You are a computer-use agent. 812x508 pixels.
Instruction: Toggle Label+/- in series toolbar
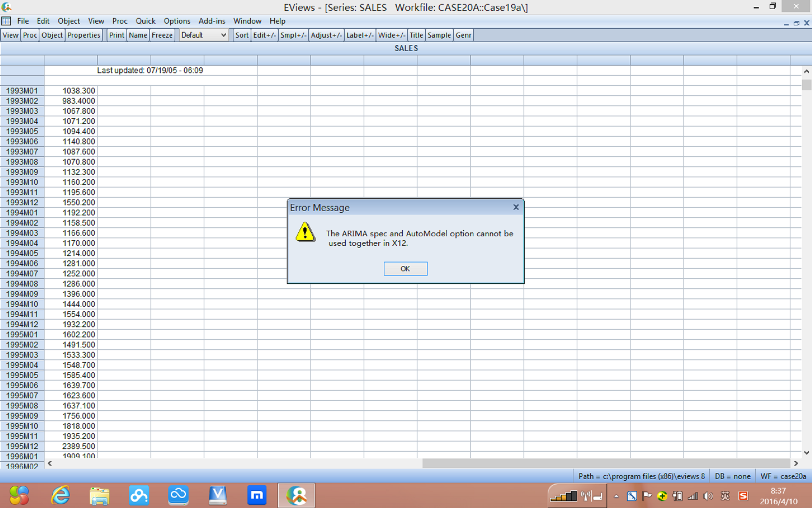tap(359, 35)
